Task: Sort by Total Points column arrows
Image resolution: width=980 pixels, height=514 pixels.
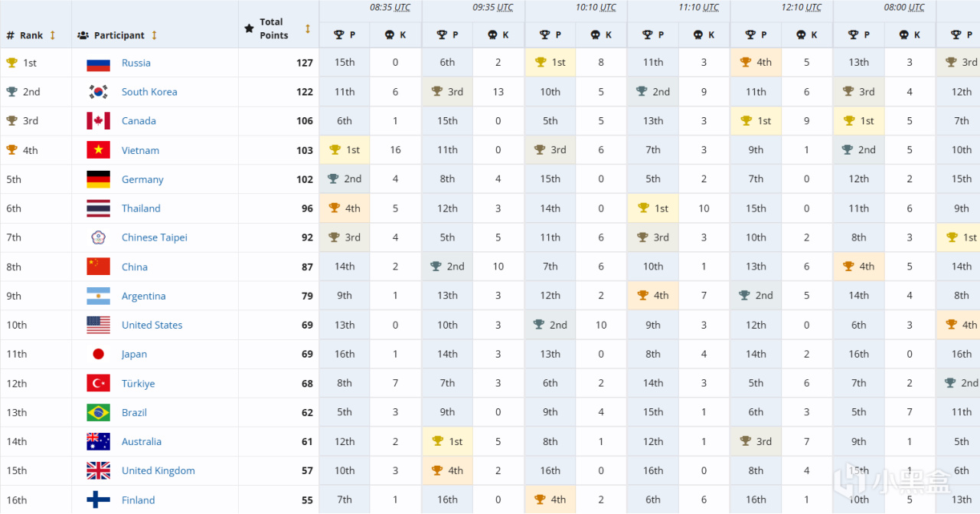Action: pos(308,28)
